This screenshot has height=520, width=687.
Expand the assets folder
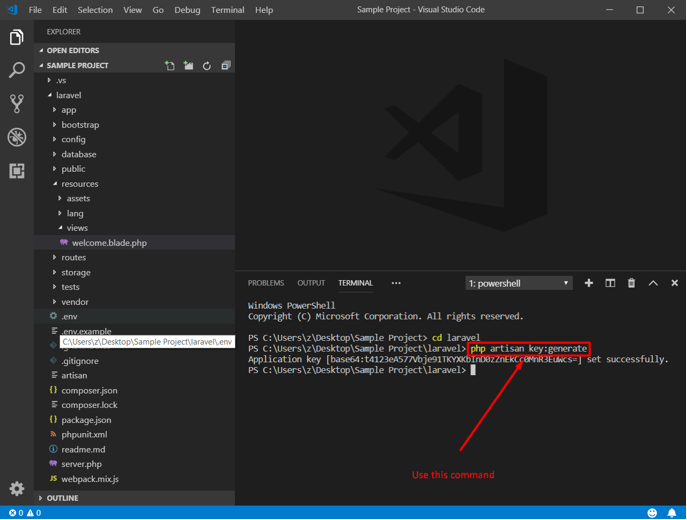135,198
